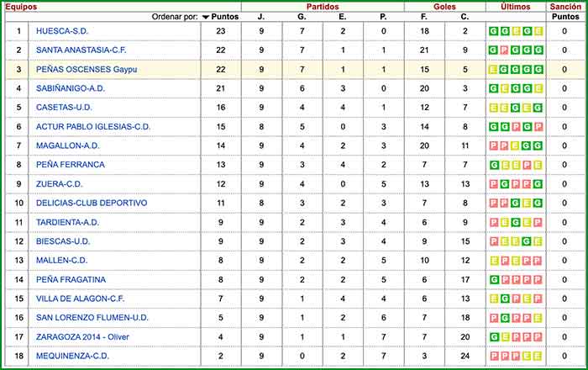Click first green G badge in HUESCA-S.D. row

pyautogui.click(x=493, y=31)
